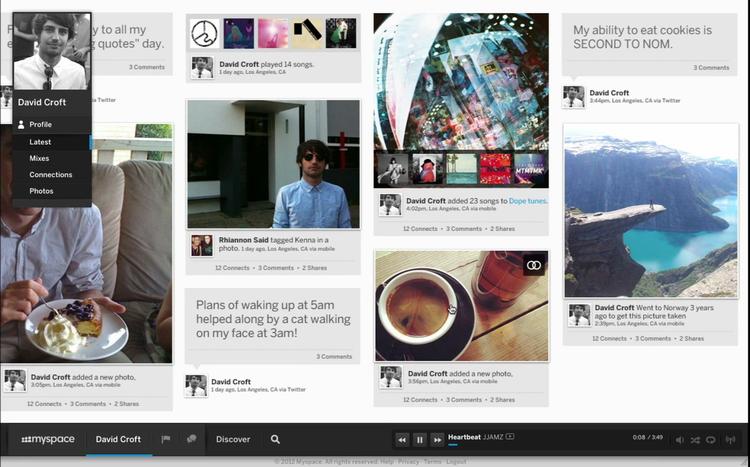
Task: Mute the player volume
Action: pyautogui.click(x=679, y=439)
